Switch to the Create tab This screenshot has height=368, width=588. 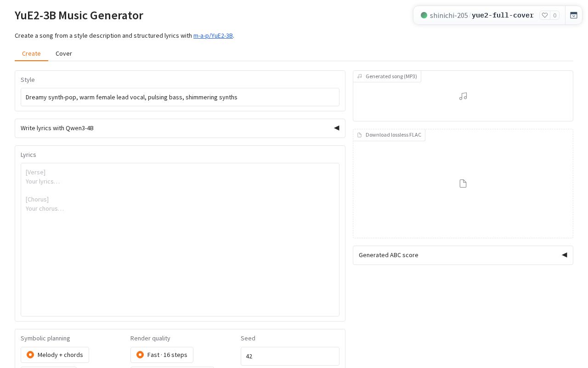(x=31, y=53)
